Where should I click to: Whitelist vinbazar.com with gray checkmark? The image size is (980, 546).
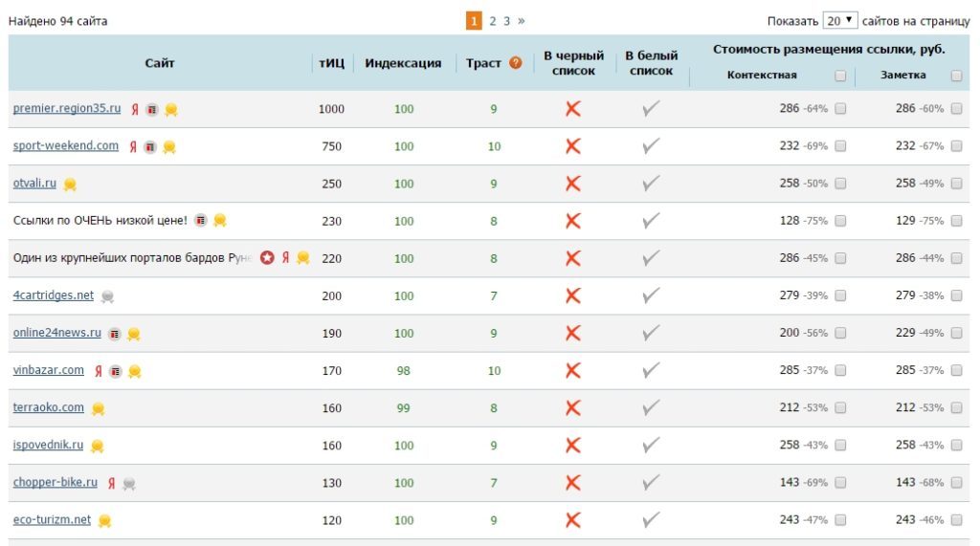[651, 370]
